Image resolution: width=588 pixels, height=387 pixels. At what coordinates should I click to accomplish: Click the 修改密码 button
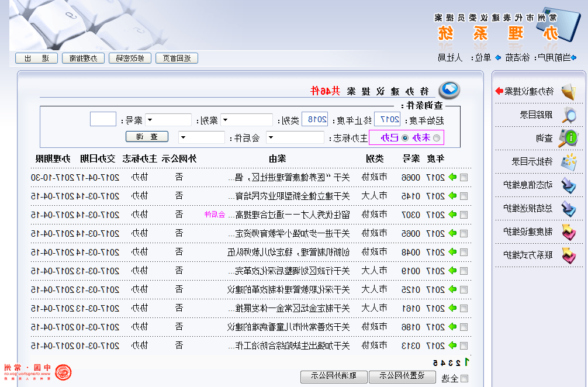[x=130, y=58]
